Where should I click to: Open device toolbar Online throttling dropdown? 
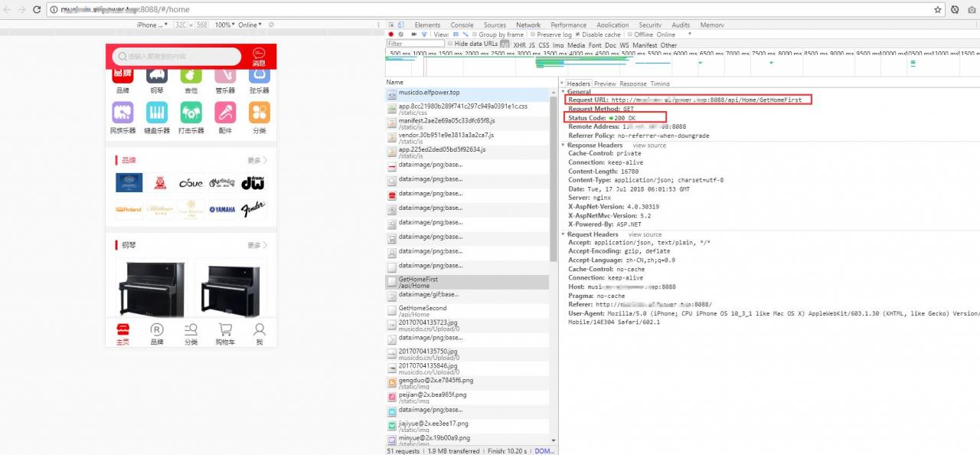pos(250,25)
